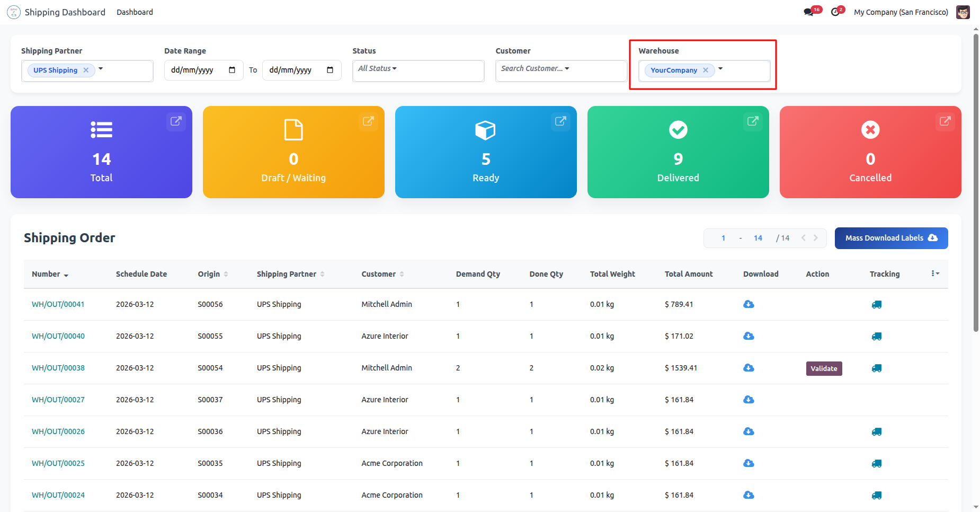
Task: Open the Search Customer dropdown
Action: click(x=535, y=68)
